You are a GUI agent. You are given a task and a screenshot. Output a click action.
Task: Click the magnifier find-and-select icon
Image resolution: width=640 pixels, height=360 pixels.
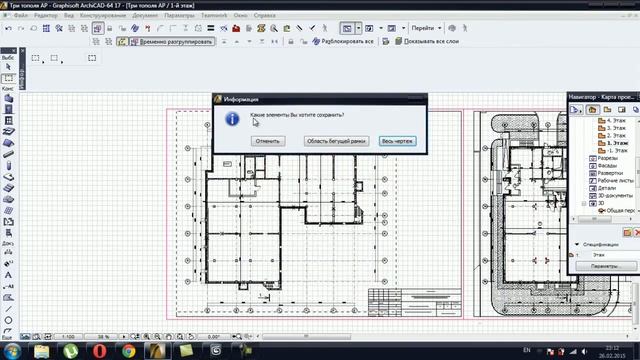coord(274,29)
